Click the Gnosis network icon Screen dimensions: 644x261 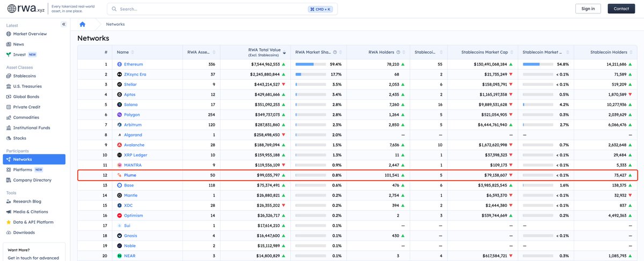(120, 236)
